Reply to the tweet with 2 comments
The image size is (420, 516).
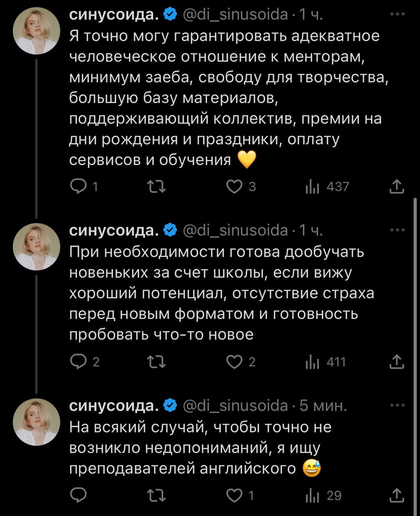coord(77,362)
